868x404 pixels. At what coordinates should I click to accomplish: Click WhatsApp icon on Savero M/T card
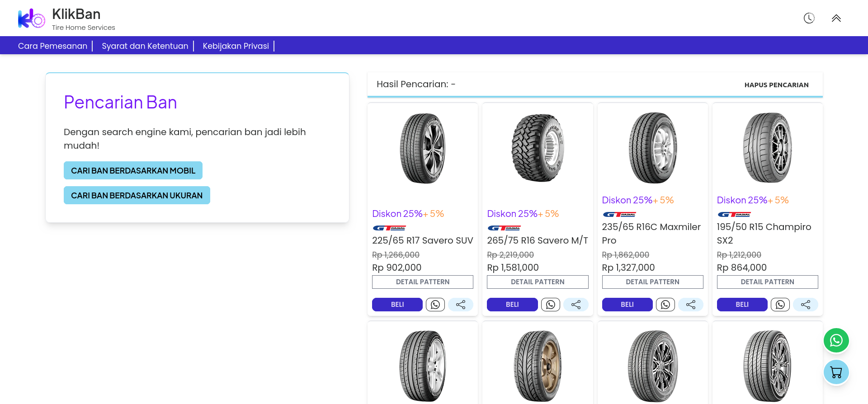550,305
